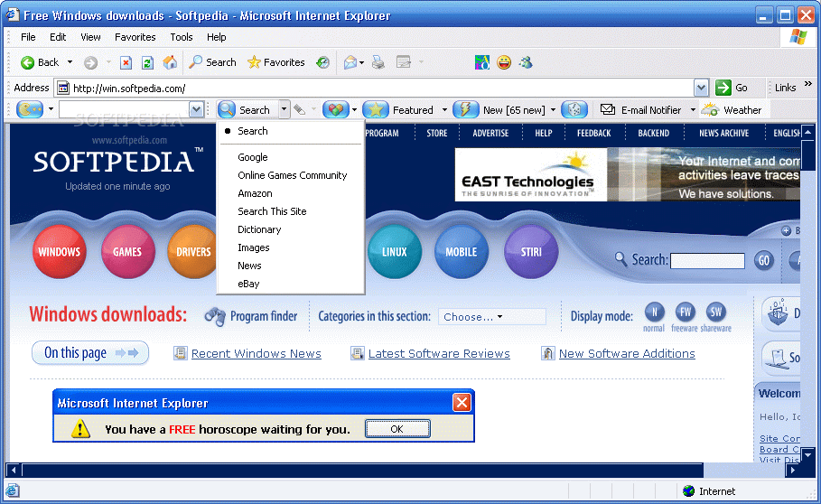Open the address bar dropdown arrow
This screenshot has height=504, width=821.
(702, 88)
